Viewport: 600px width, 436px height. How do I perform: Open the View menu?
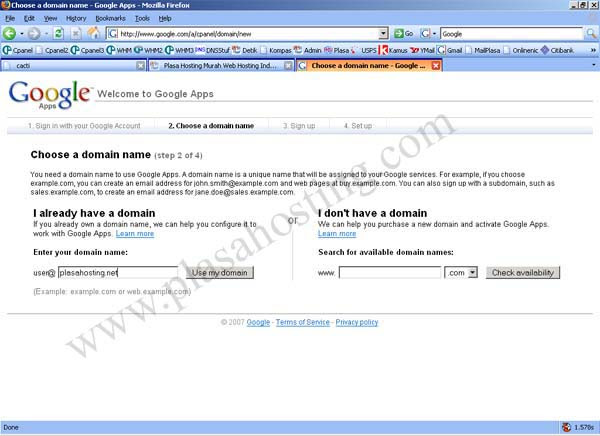50,18
